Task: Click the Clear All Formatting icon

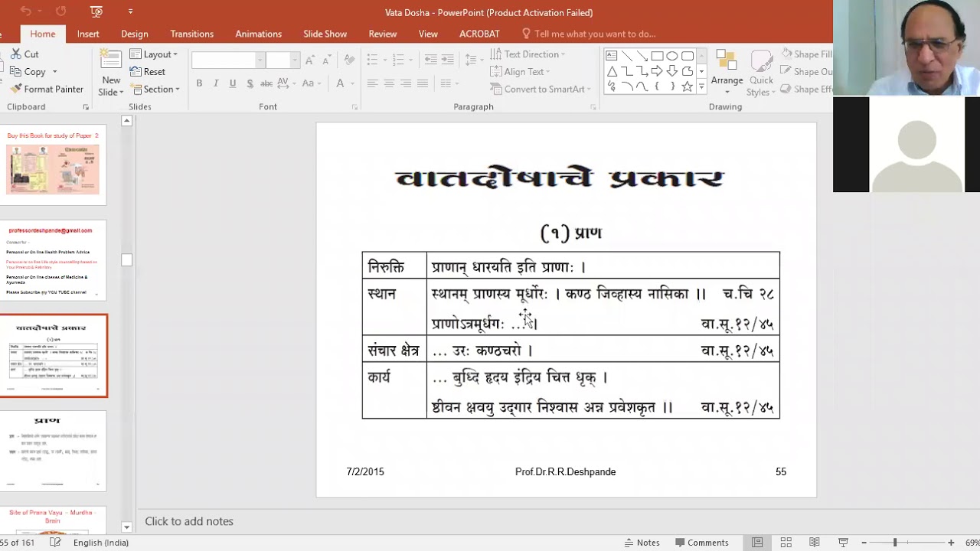Action: tap(349, 60)
